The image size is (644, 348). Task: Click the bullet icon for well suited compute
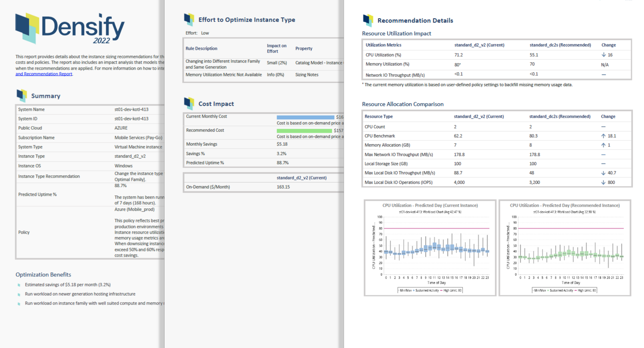[19, 303]
